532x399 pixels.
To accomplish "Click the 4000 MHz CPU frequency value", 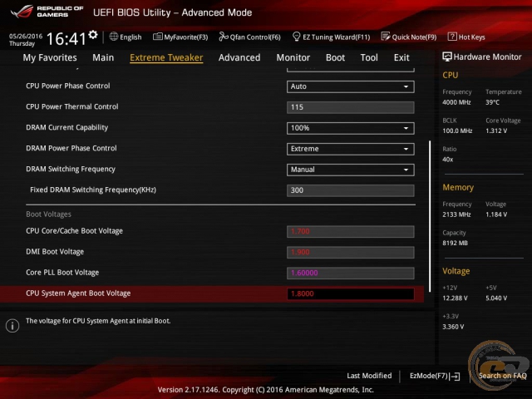I will tap(456, 102).
